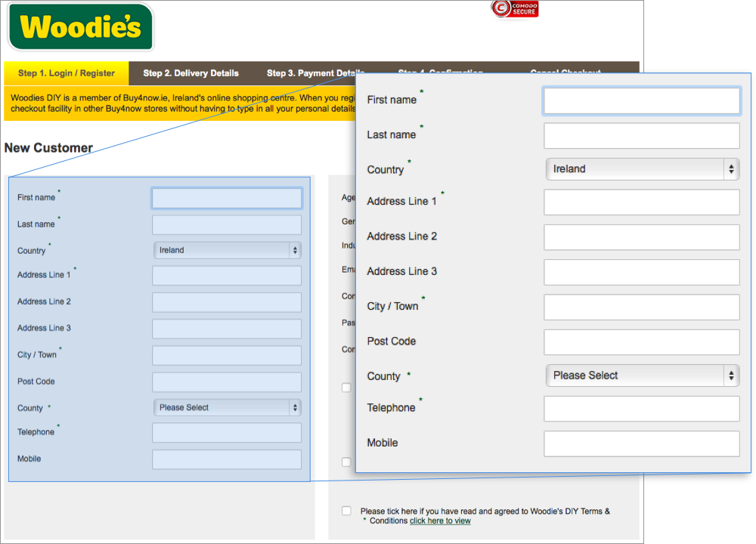The height and width of the screenshot is (544, 756).
Task: Click Post Code field in the enlarged form
Action: 641,342
